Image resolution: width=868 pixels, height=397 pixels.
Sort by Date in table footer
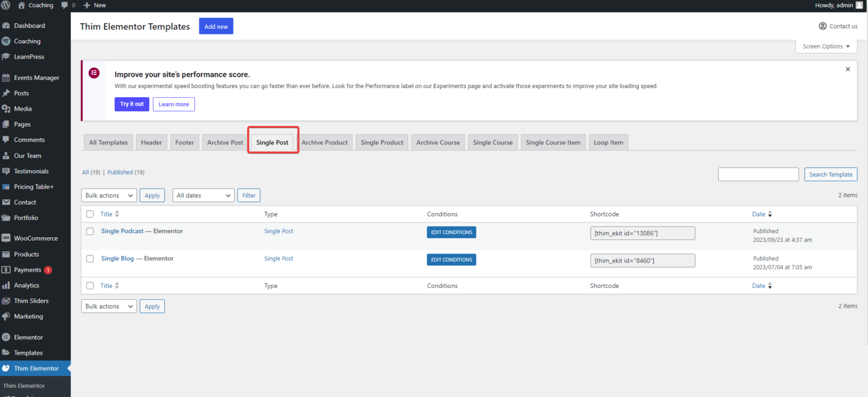[762, 286]
